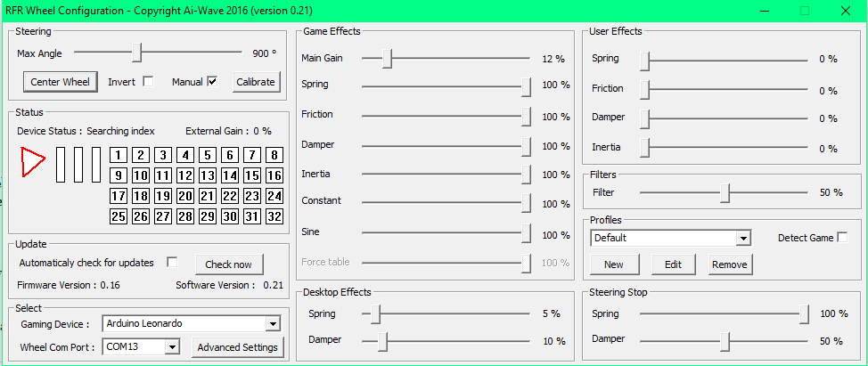Click button indicator number 16

[x=274, y=175]
